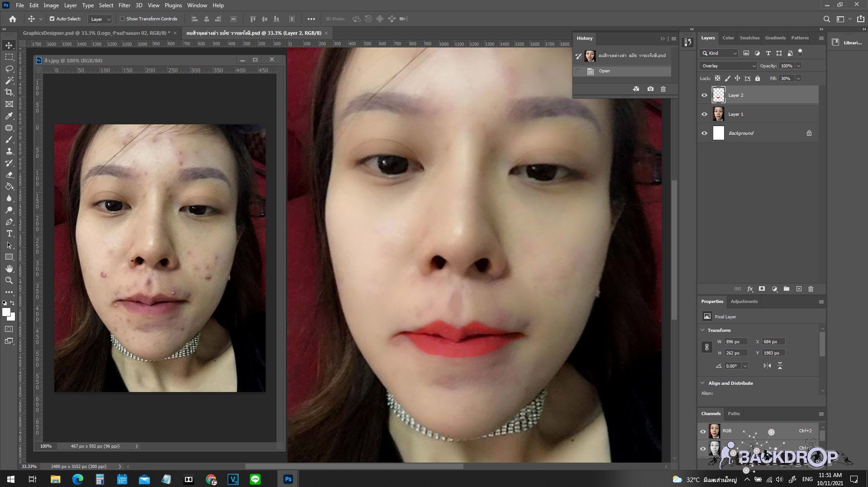The width and height of the screenshot is (868, 487).
Task: Open the Kind filter dropdown
Action: pyautogui.click(x=719, y=53)
